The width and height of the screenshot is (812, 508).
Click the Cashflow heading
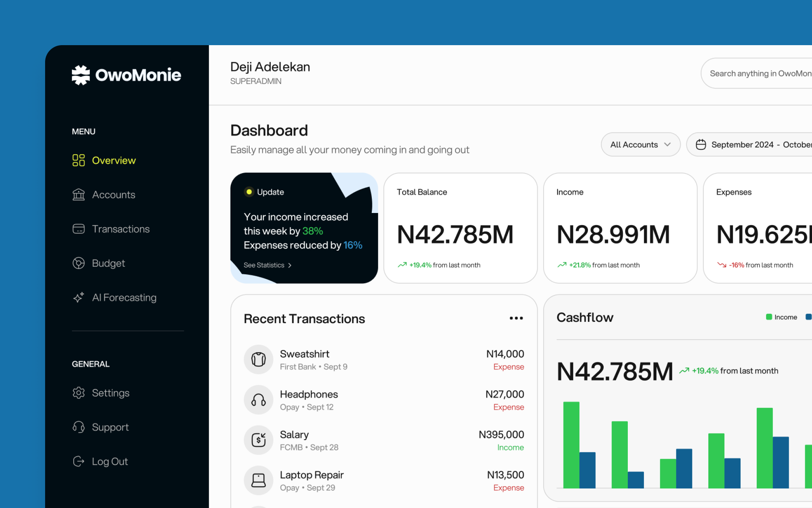click(x=585, y=318)
